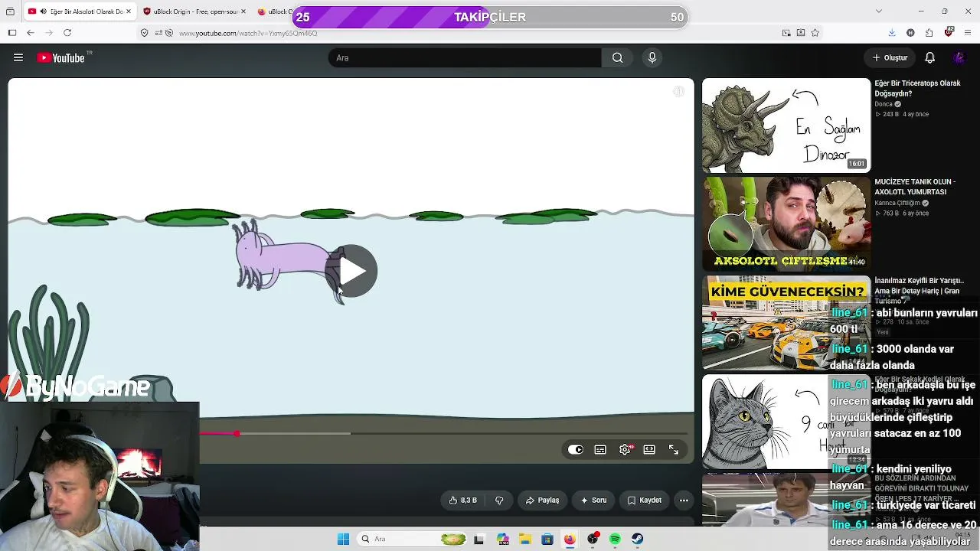Open video player settings gear
This screenshot has width=980, height=551.
(x=626, y=449)
